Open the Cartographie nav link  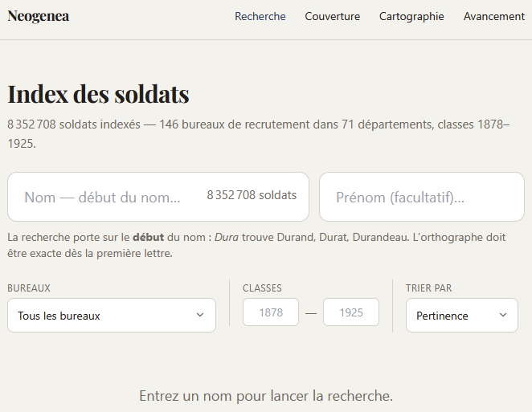411,16
